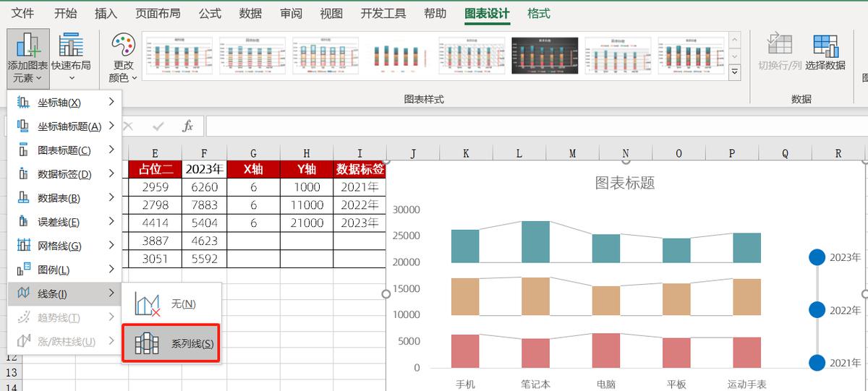This screenshot has height=391, width=868.
Task: Open the Add Chart Element (添加图表元素) menu
Action: coord(28,58)
